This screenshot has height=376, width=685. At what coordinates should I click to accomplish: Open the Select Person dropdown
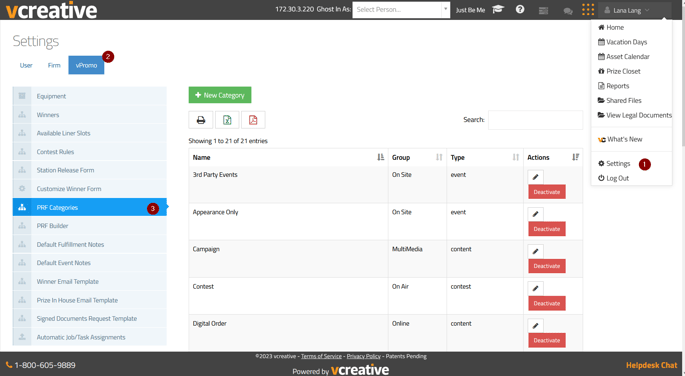401,9
